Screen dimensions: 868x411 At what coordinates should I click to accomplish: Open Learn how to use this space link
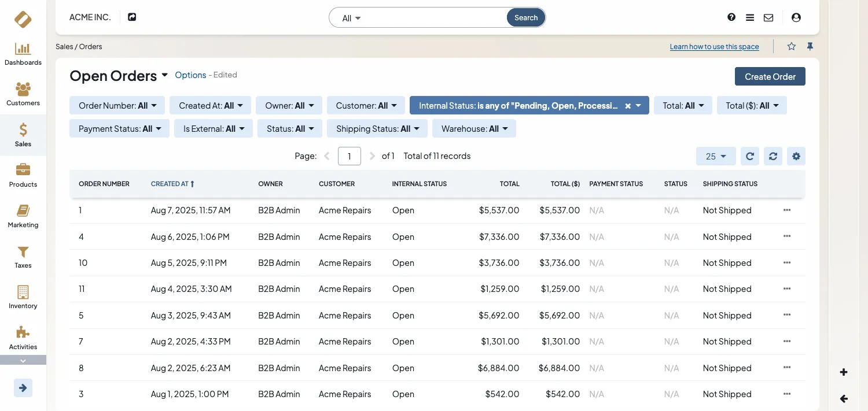[714, 47]
